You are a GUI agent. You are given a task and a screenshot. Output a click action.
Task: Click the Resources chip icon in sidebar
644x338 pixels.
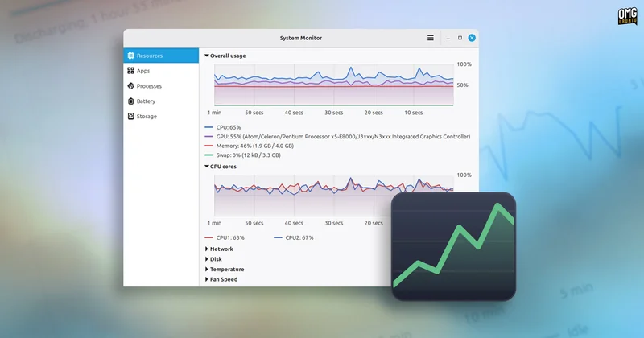[130, 56]
